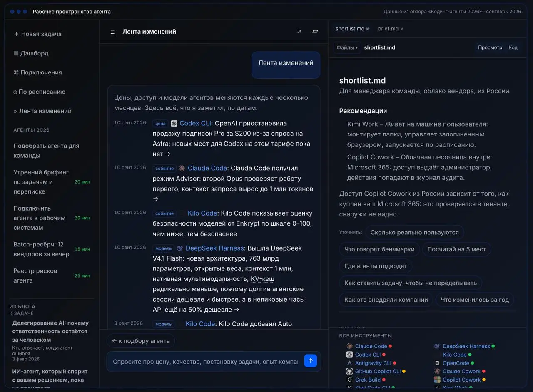The width and height of the screenshot is (533, 392).
Task: Open task Подобрать агента для команды
Action: [52, 151]
